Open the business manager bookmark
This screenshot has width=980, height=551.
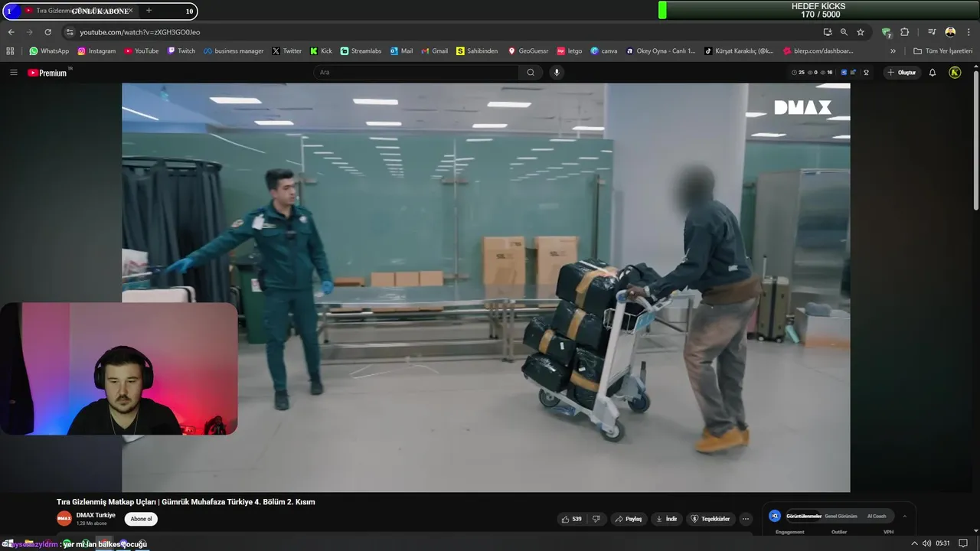click(x=233, y=51)
